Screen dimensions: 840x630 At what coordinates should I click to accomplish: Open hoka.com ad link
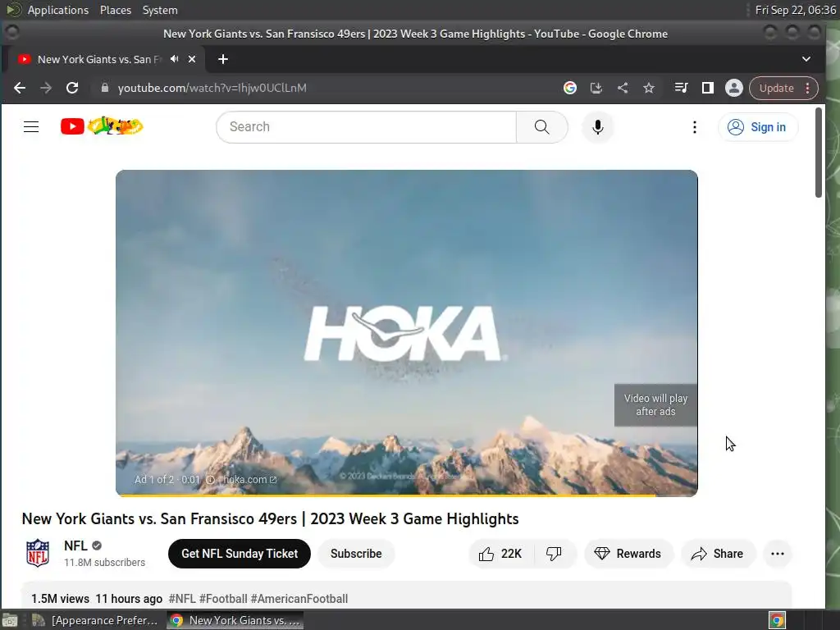(249, 479)
